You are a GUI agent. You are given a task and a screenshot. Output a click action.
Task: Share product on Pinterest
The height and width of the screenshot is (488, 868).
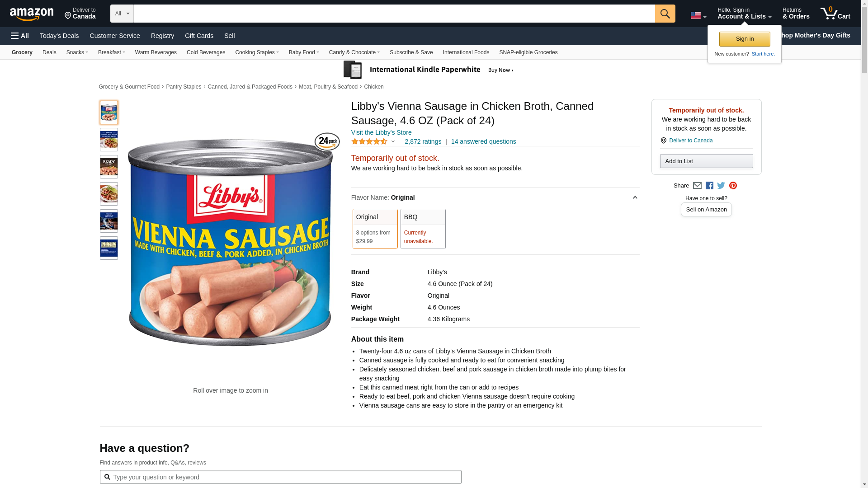pos(733,186)
